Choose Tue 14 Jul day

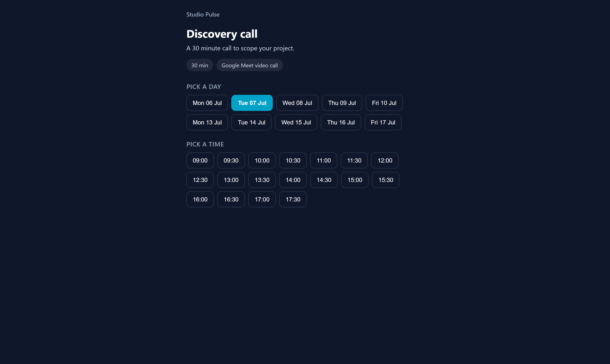click(251, 122)
